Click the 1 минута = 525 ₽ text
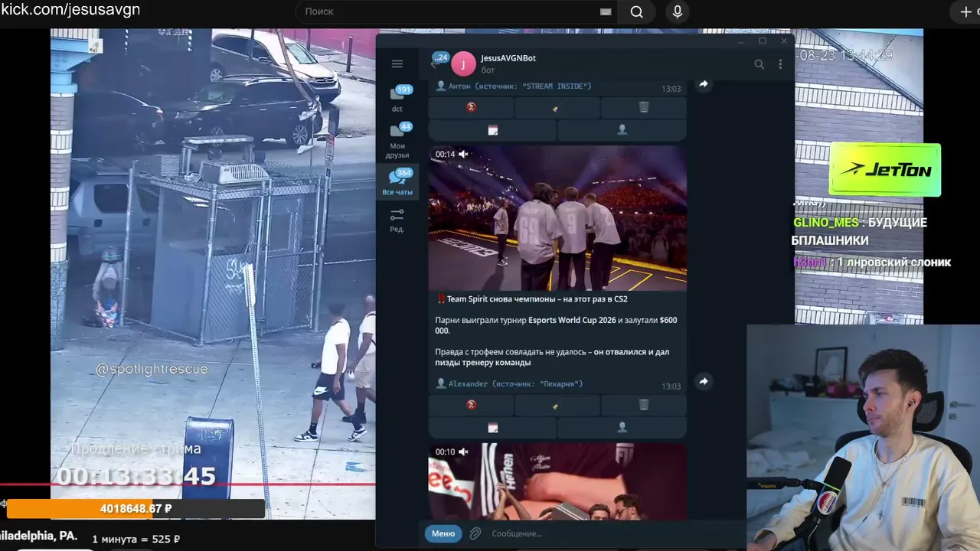Viewport: 980px width, 551px height. (x=136, y=539)
